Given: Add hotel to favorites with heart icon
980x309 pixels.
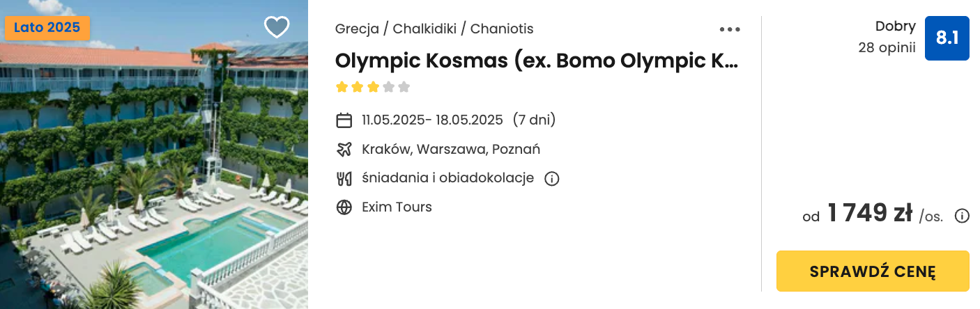Looking at the screenshot, I should pos(277,27).
